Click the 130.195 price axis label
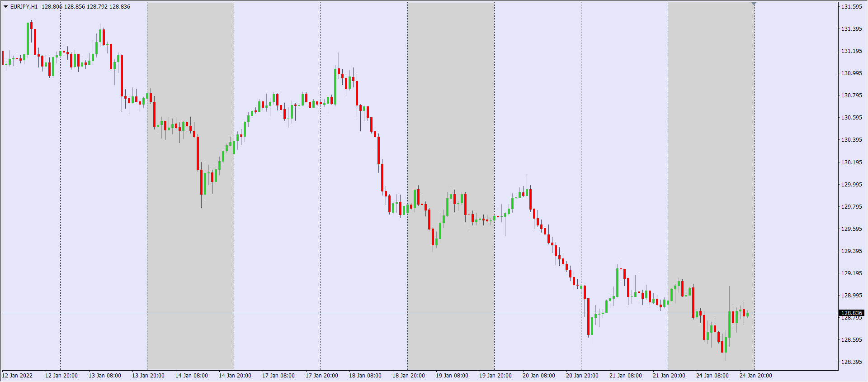 (851, 162)
